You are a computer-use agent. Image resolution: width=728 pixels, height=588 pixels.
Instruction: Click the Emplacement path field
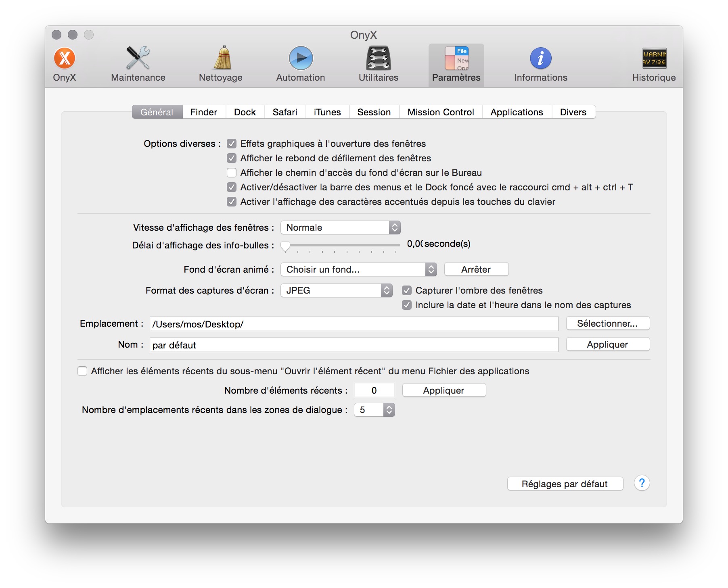point(354,324)
